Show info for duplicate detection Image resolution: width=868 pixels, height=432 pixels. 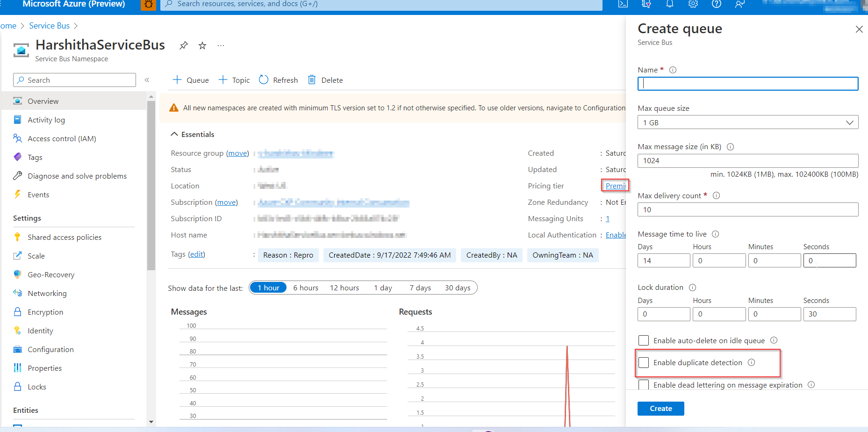click(752, 362)
